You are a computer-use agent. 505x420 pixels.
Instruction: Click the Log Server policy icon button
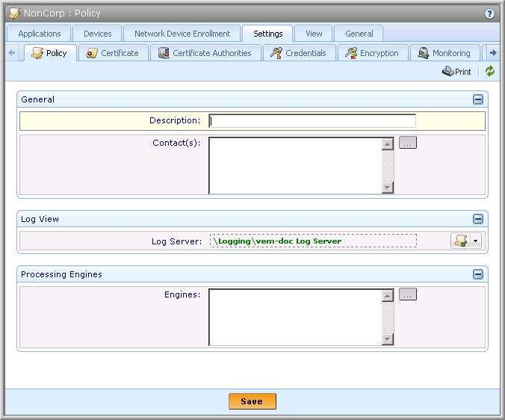460,241
